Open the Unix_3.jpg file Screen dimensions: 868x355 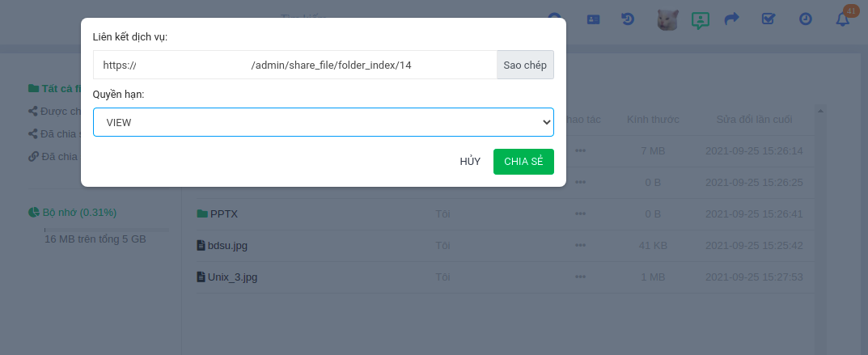232,277
